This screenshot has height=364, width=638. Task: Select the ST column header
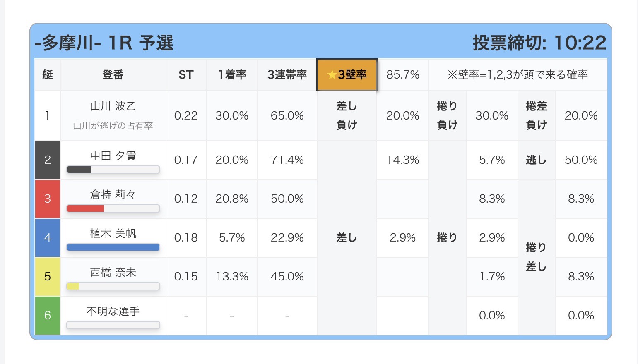pyautogui.click(x=186, y=74)
